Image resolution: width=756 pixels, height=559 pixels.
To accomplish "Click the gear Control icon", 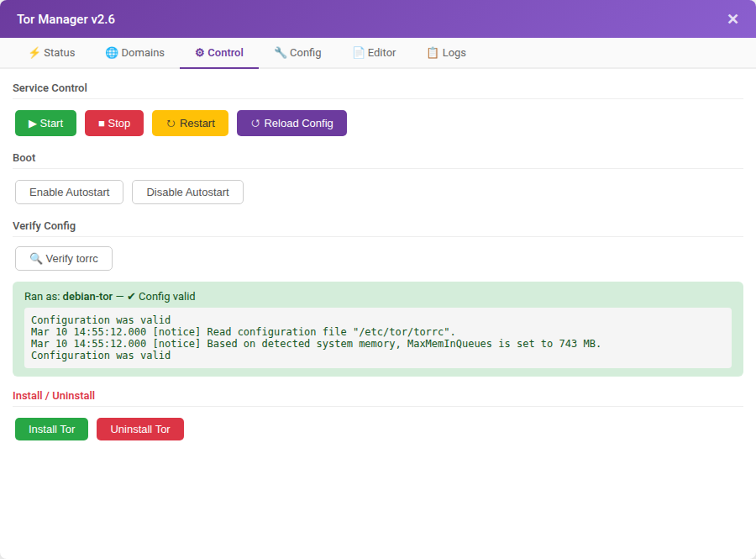I will pyautogui.click(x=200, y=53).
